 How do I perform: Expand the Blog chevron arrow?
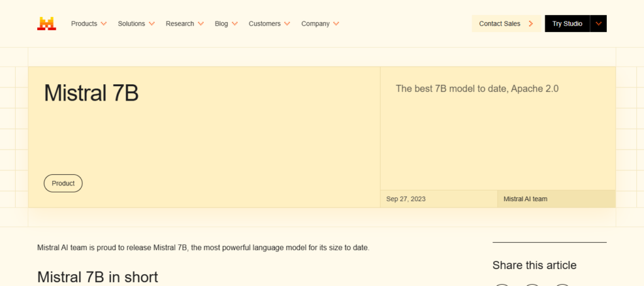pos(235,24)
